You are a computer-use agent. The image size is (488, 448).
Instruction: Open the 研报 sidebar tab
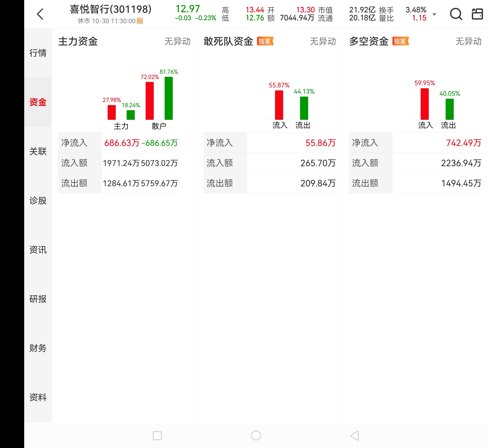(x=38, y=299)
